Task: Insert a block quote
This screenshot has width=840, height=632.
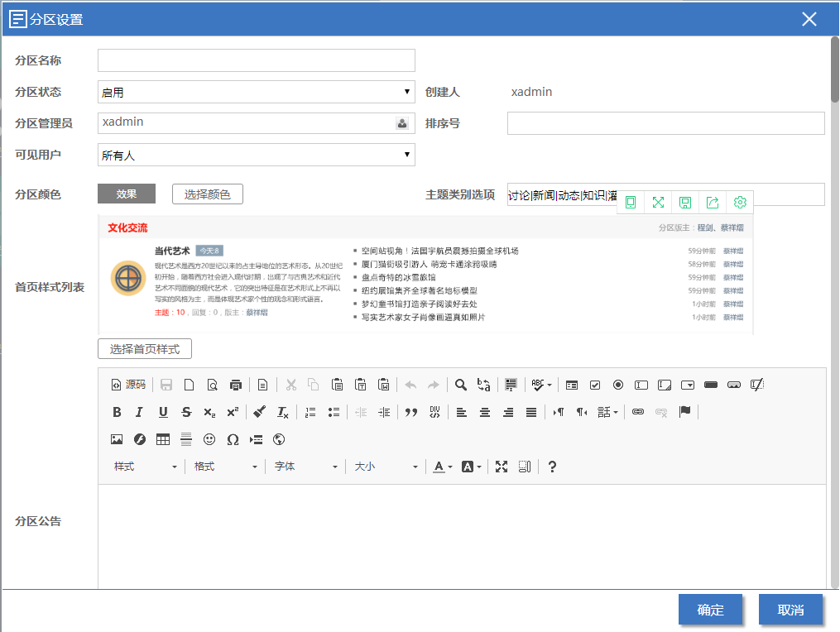Action: 410,412
